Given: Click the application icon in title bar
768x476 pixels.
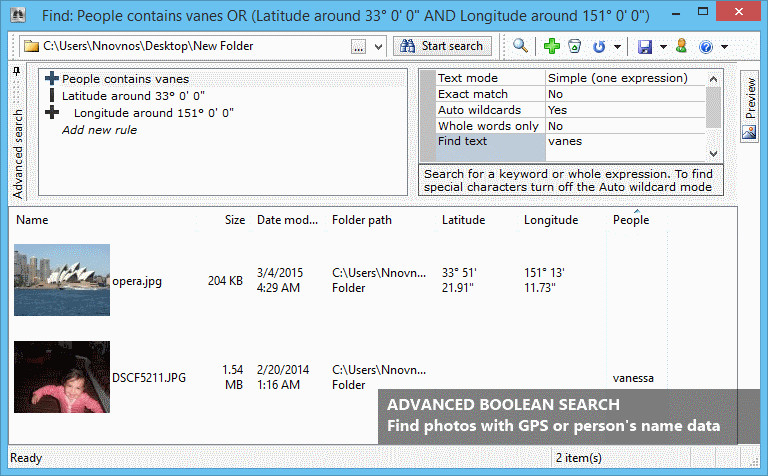Looking at the screenshot, I should pos(18,15).
